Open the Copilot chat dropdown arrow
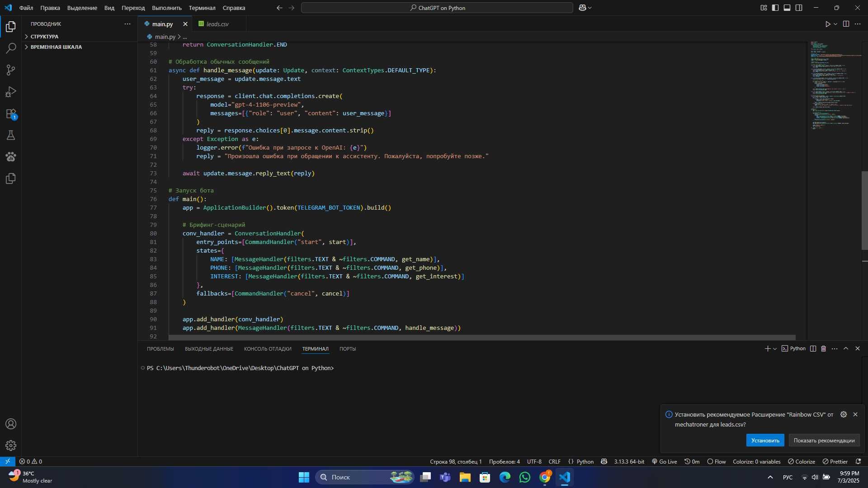 590,8
